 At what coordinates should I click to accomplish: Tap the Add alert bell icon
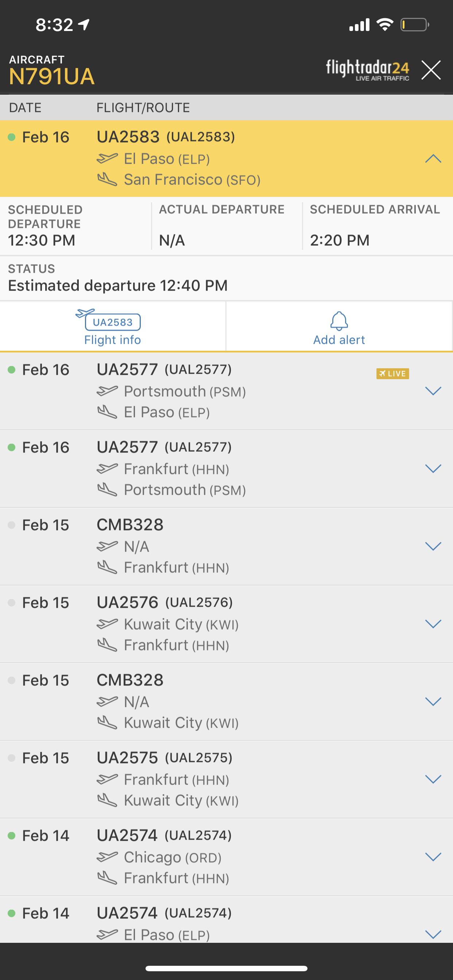tap(339, 322)
